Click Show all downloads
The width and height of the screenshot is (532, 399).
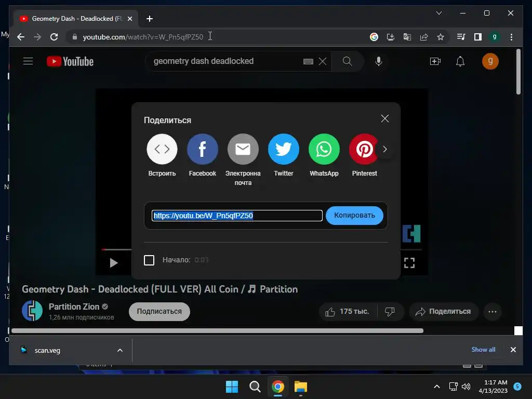tap(483, 350)
